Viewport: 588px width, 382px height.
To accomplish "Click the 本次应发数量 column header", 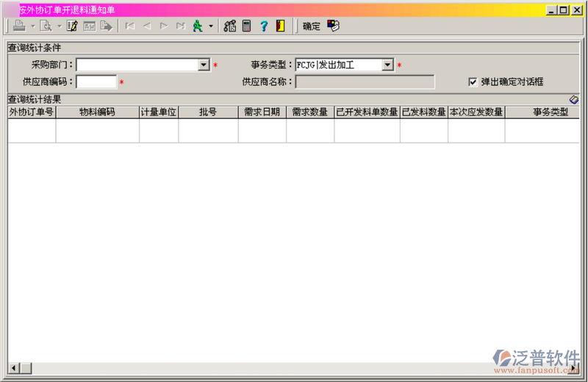I will pos(476,112).
